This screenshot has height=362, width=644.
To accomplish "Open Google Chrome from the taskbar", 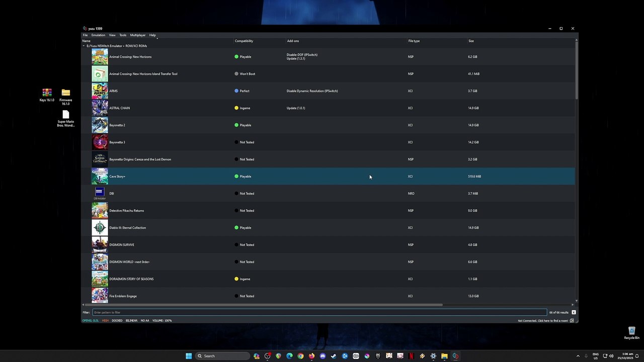I will point(300,356).
